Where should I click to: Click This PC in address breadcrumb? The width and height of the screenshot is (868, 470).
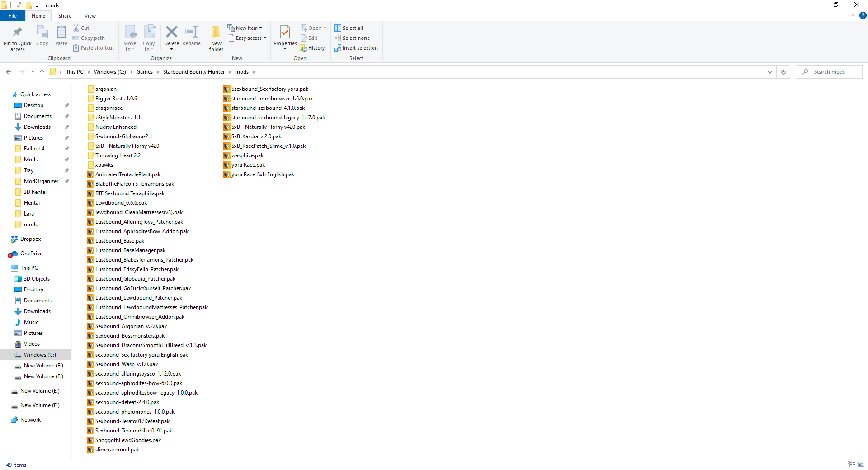point(75,72)
